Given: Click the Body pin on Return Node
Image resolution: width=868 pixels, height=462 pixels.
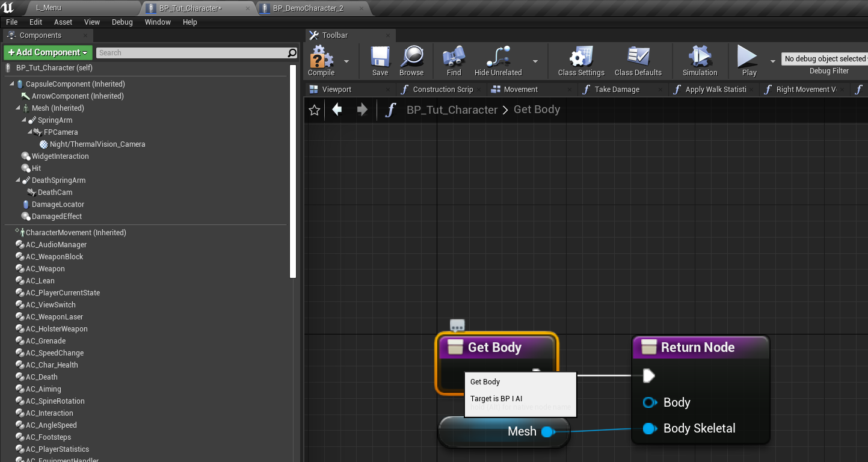Looking at the screenshot, I should click(650, 402).
